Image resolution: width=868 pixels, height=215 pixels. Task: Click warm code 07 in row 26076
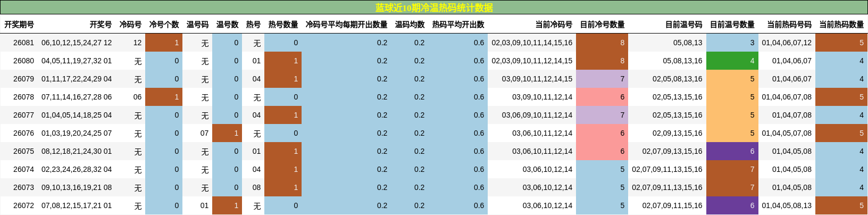(204, 133)
